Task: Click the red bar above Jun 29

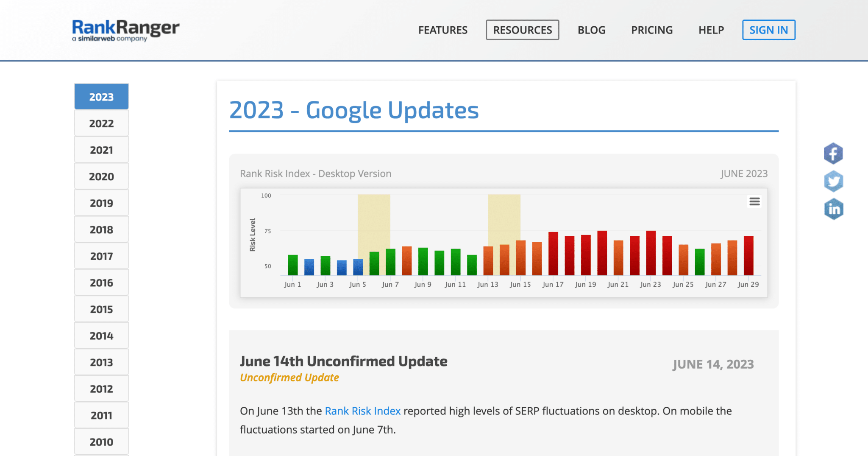Action: [748, 256]
